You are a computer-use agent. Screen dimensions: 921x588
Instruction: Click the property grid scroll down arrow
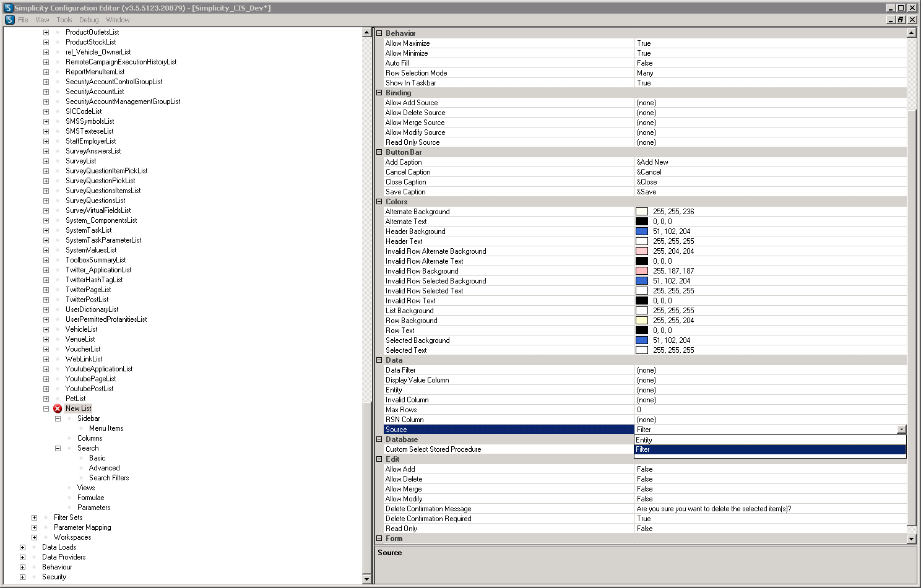(x=911, y=539)
